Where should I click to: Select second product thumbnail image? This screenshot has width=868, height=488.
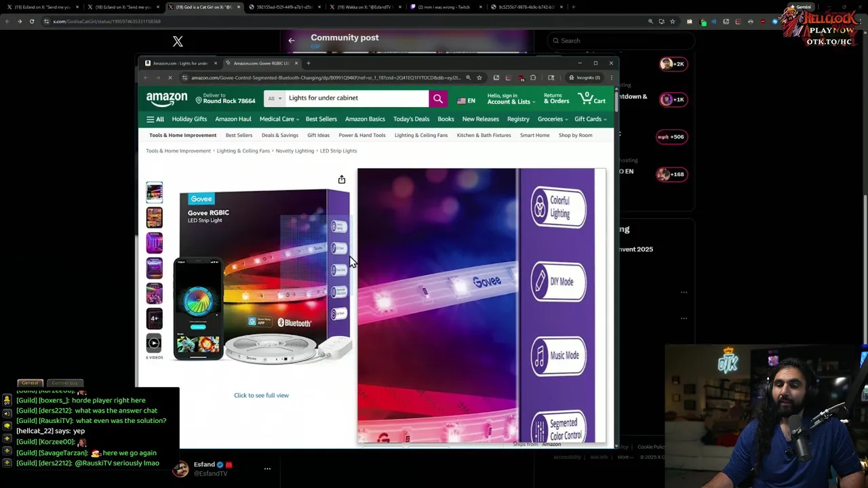click(x=154, y=218)
